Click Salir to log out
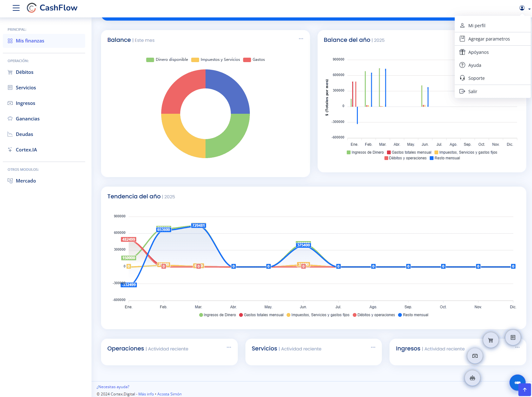This screenshot has height=397, width=532. (472, 91)
